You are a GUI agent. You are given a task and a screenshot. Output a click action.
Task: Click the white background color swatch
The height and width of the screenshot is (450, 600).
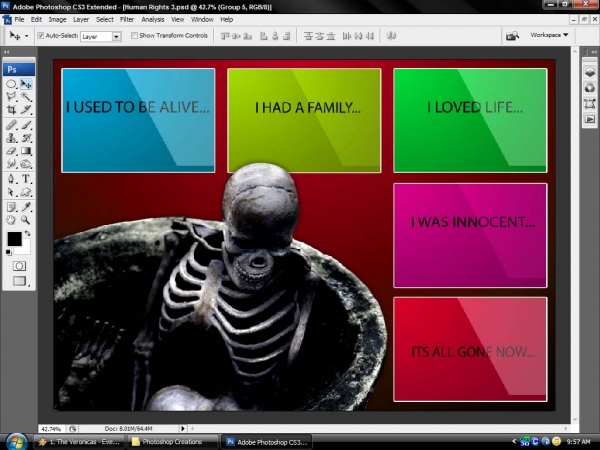click(x=25, y=249)
